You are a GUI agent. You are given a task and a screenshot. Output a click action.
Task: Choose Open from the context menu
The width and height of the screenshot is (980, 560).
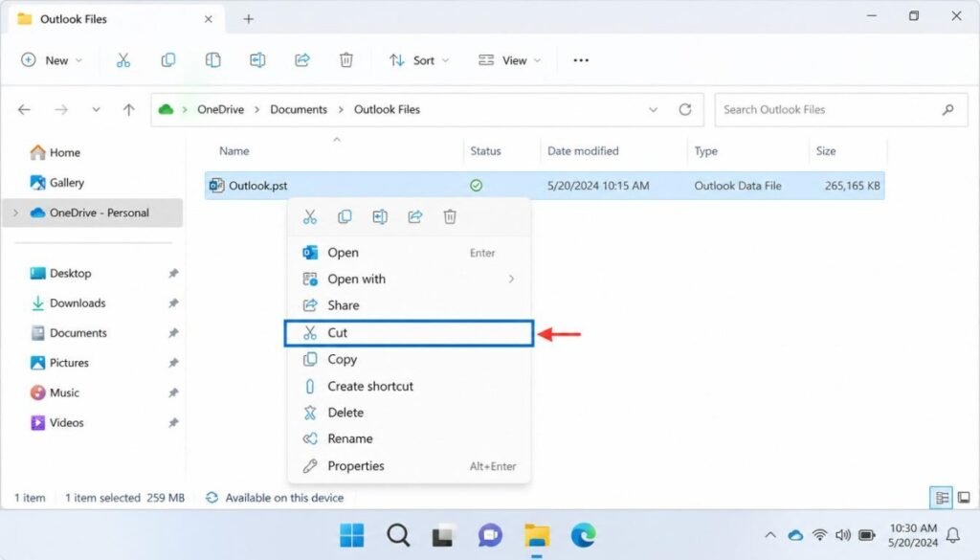pyautogui.click(x=409, y=253)
